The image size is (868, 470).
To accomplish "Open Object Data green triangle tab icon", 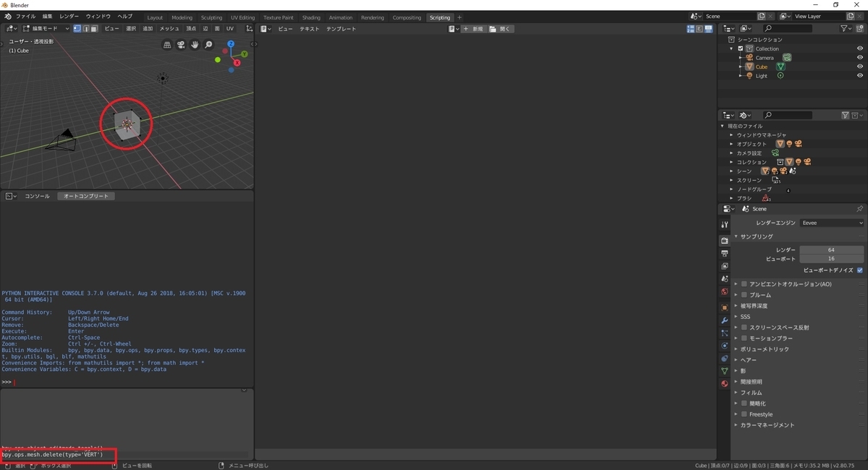I will (x=724, y=371).
